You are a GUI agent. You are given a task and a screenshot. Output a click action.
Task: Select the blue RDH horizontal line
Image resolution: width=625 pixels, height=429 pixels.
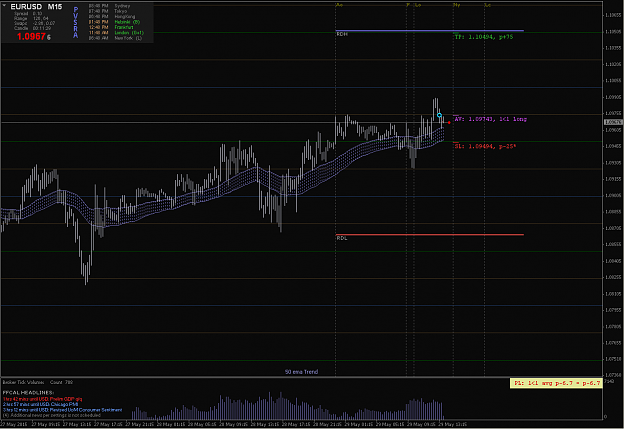point(430,30)
